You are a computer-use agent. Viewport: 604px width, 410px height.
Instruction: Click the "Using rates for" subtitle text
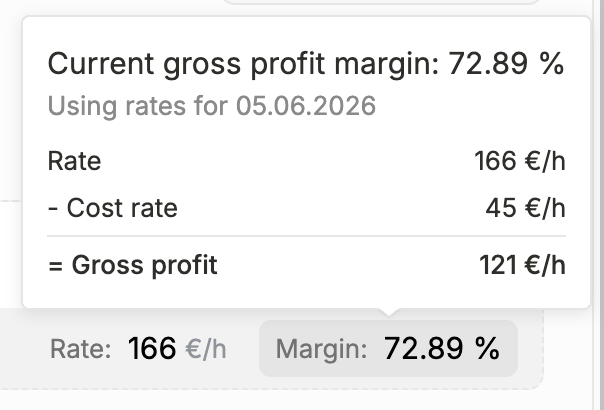point(138,106)
